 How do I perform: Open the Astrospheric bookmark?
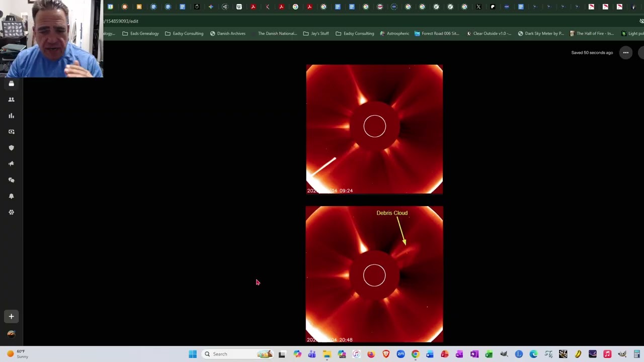(394, 34)
